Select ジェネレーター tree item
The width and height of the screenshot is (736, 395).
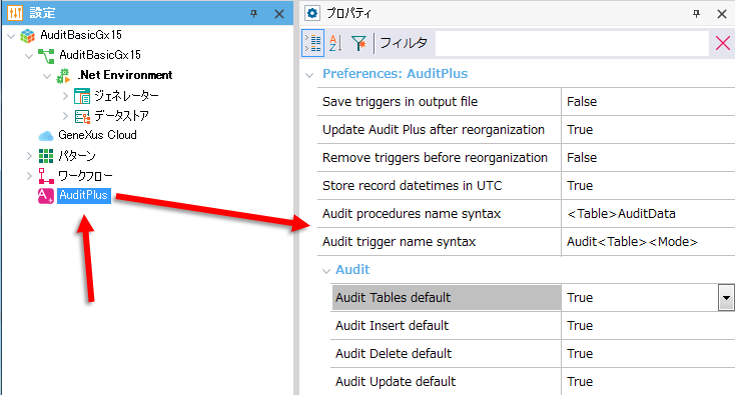click(126, 96)
